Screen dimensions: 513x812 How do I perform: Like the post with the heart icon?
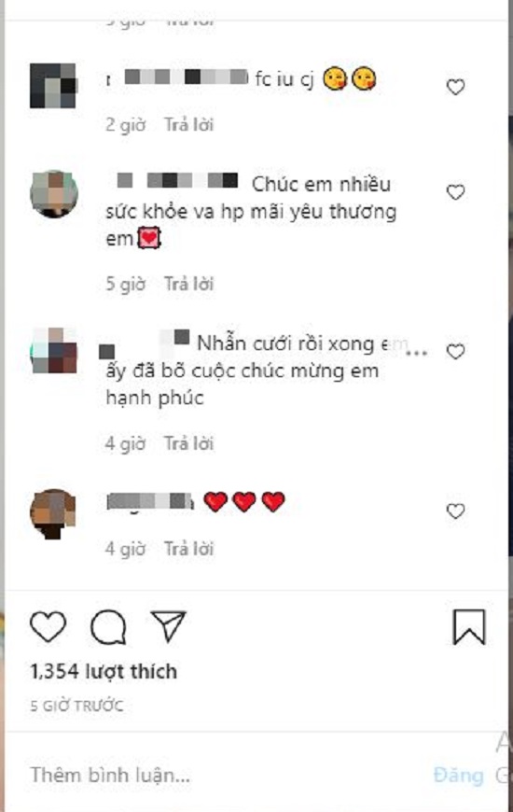[x=49, y=626]
